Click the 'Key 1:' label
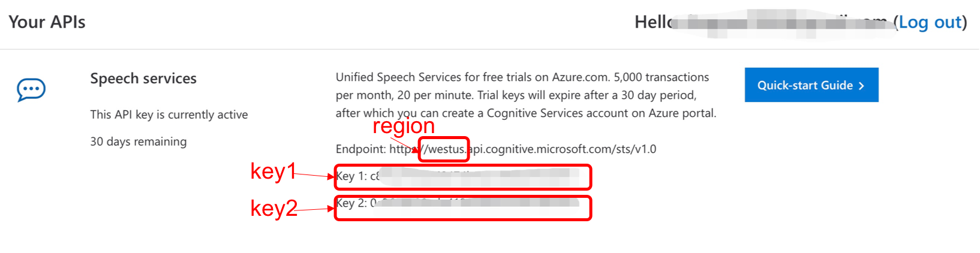This screenshot has height=253, width=980. (351, 176)
